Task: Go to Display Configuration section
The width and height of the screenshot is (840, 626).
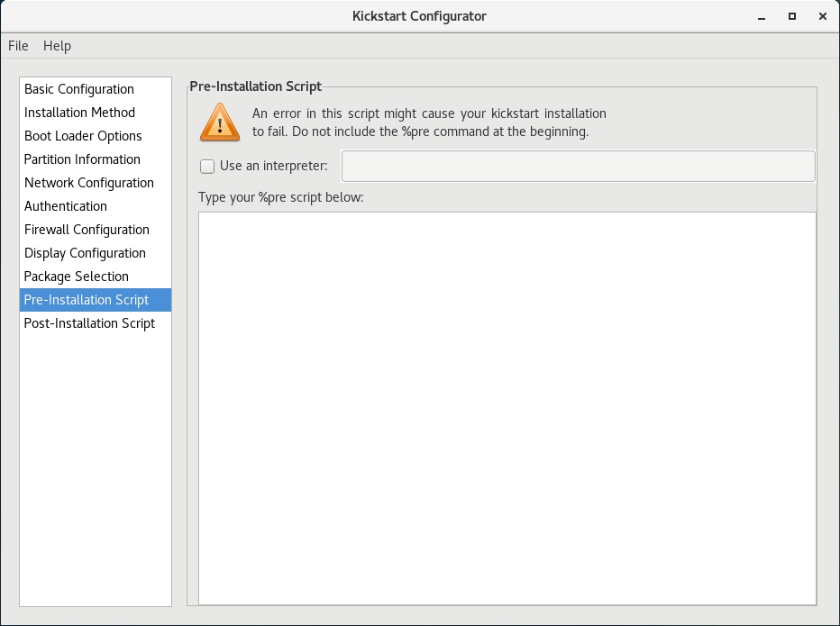Action: (85, 253)
